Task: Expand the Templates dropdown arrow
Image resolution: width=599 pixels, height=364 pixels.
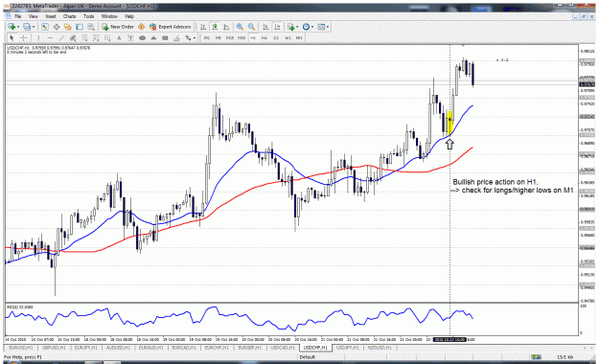Action: coord(328,27)
